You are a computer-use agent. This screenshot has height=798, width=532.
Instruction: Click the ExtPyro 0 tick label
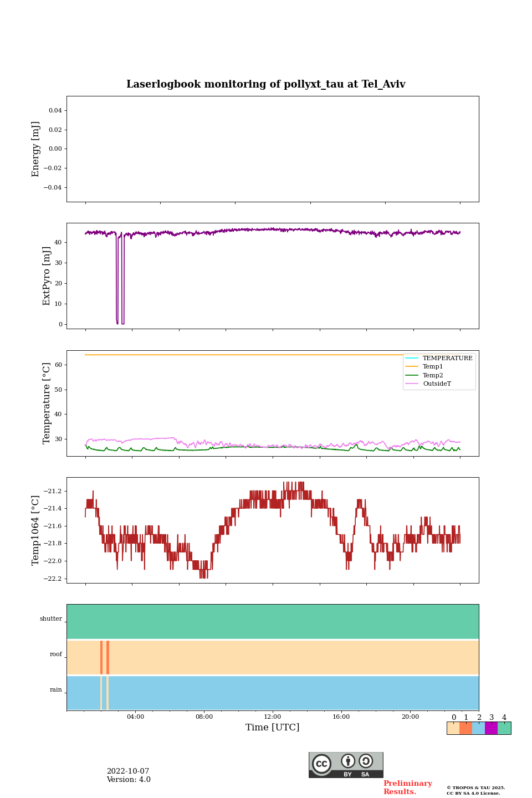(x=60, y=325)
